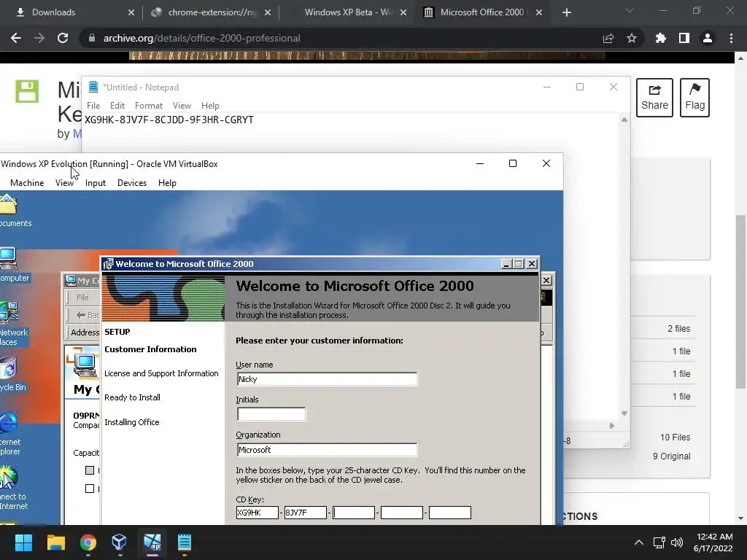
Task: Share this page from the address bar
Action: pos(608,38)
